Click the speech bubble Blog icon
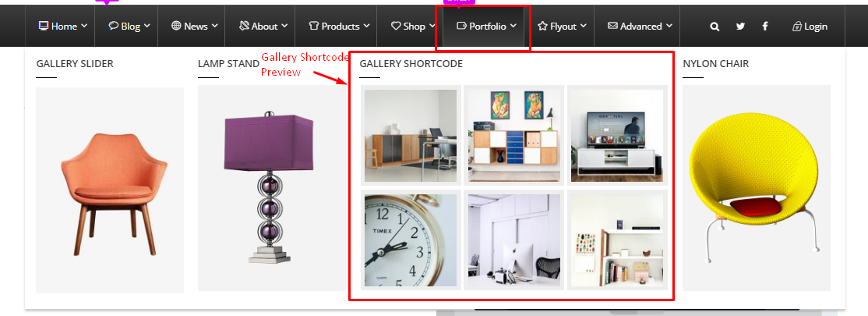Image resolution: width=868 pixels, height=316 pixels. (x=114, y=26)
